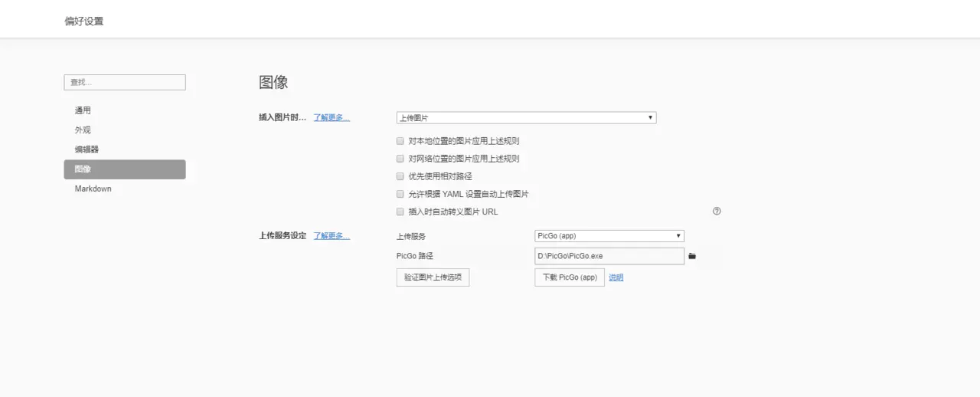Viewport: 980px width, 397px height.
Task: Open 了解更多 link next to 上传服务设定
Action: coord(332,236)
